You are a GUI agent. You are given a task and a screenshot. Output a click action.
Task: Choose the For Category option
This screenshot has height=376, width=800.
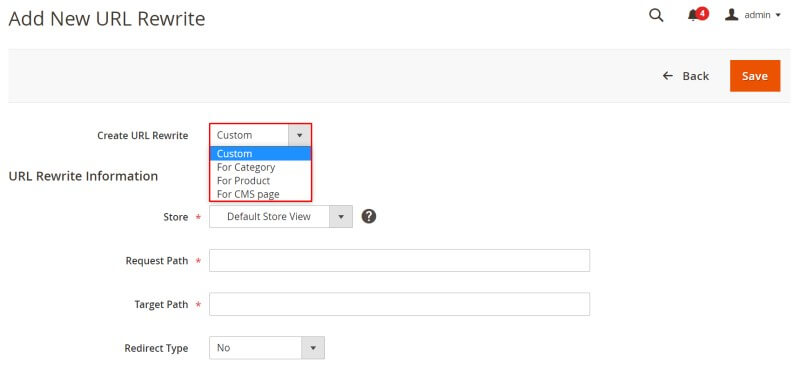click(260, 167)
